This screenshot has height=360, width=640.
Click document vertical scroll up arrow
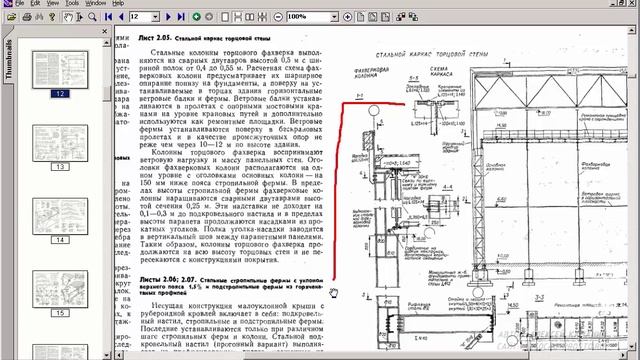(632, 31)
